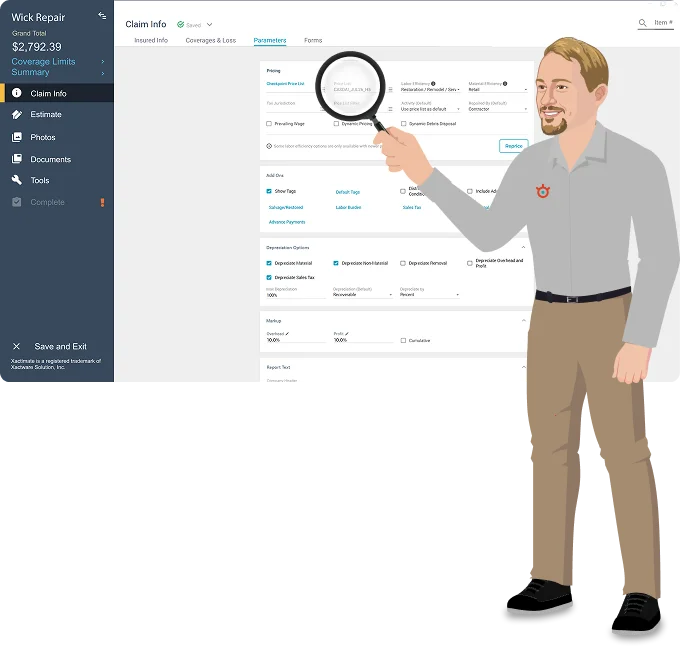
Task: Open the Checkpoint Price List link
Action: [x=285, y=83]
